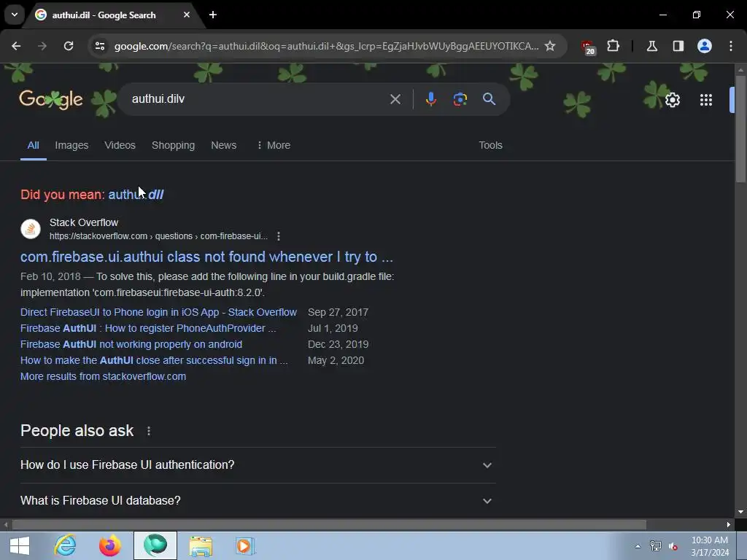Click More results from stackoverflow.com

[103, 376]
